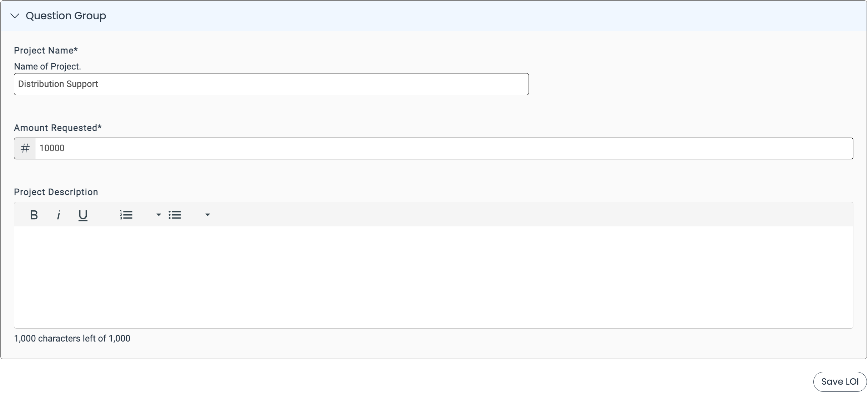Click the characters remaining counter text
This screenshot has width=868, height=395.
point(72,338)
